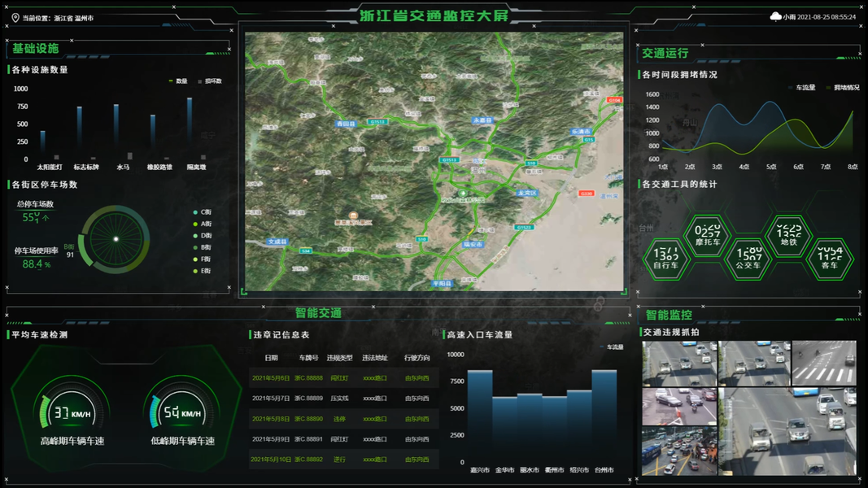
Task: Click the red G104 highway shield
Action: (614, 100)
